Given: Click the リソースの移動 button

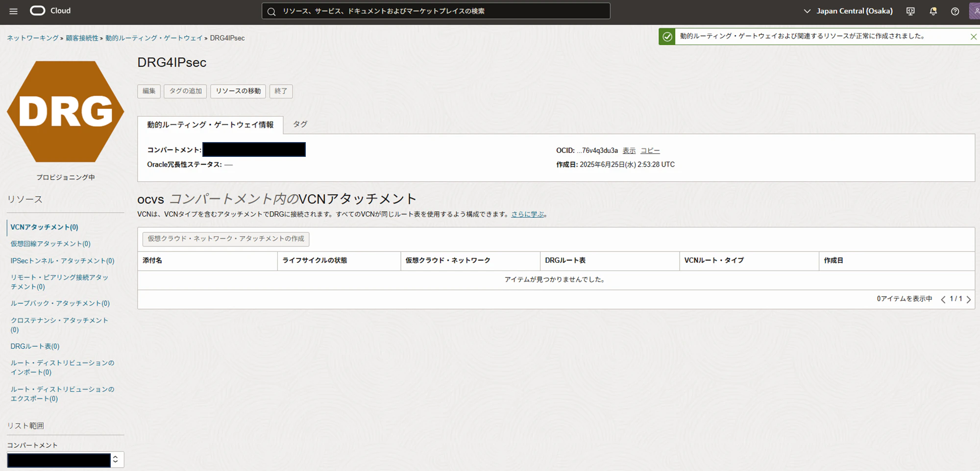Looking at the screenshot, I should (238, 91).
